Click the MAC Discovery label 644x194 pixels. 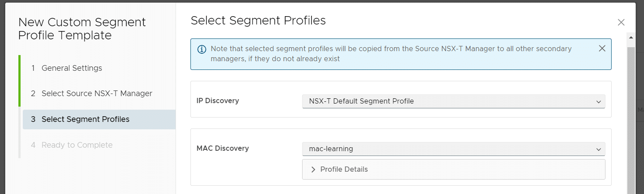222,148
